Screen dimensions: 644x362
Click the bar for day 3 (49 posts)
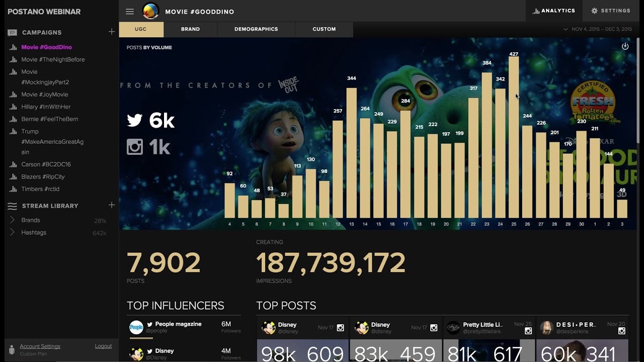[622, 209]
